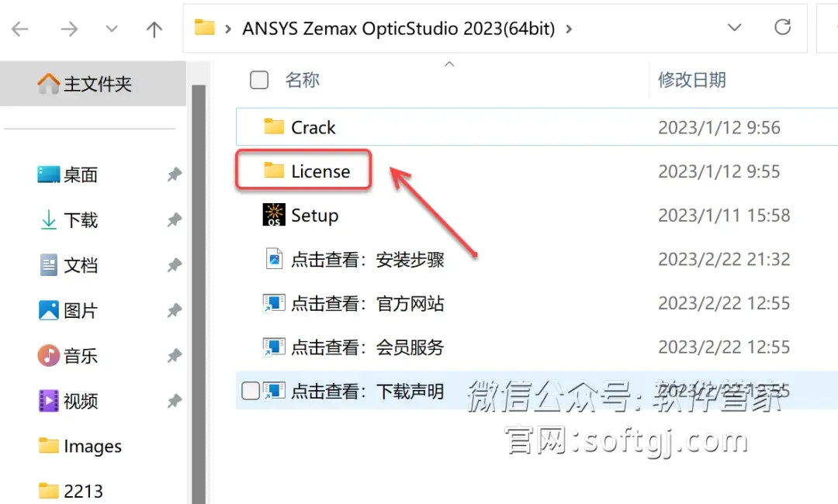Refresh the current folder view
Viewport: 838px width, 504px height.
pos(782,27)
